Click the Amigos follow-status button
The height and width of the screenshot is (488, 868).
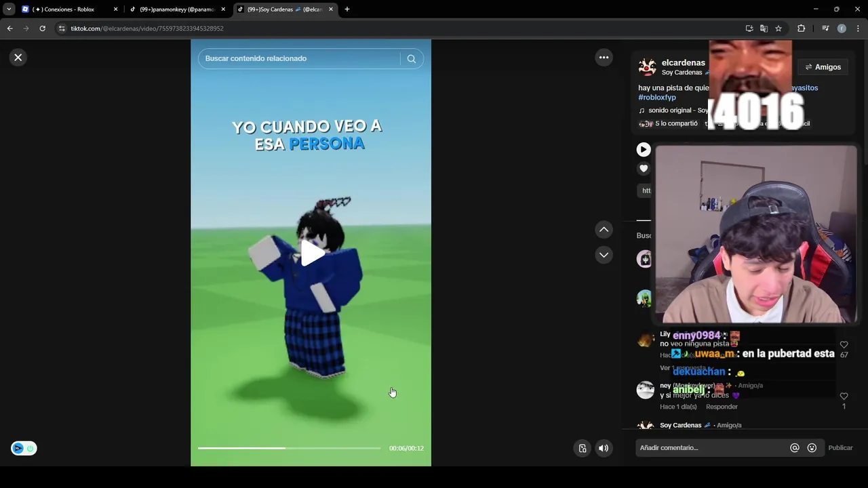[823, 67]
